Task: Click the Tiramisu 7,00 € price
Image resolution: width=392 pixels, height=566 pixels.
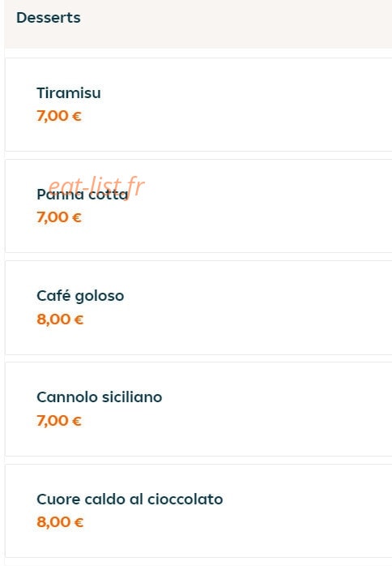Action: coord(59,116)
